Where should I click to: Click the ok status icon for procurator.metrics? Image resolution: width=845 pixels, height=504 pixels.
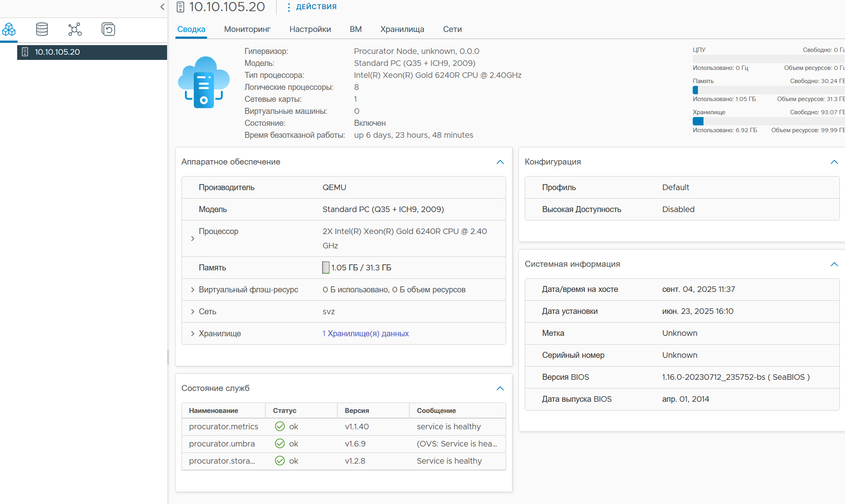(280, 427)
